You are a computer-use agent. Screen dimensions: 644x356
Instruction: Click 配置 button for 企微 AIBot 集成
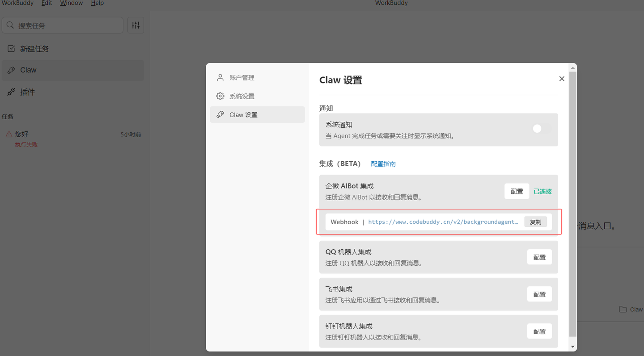517,191
